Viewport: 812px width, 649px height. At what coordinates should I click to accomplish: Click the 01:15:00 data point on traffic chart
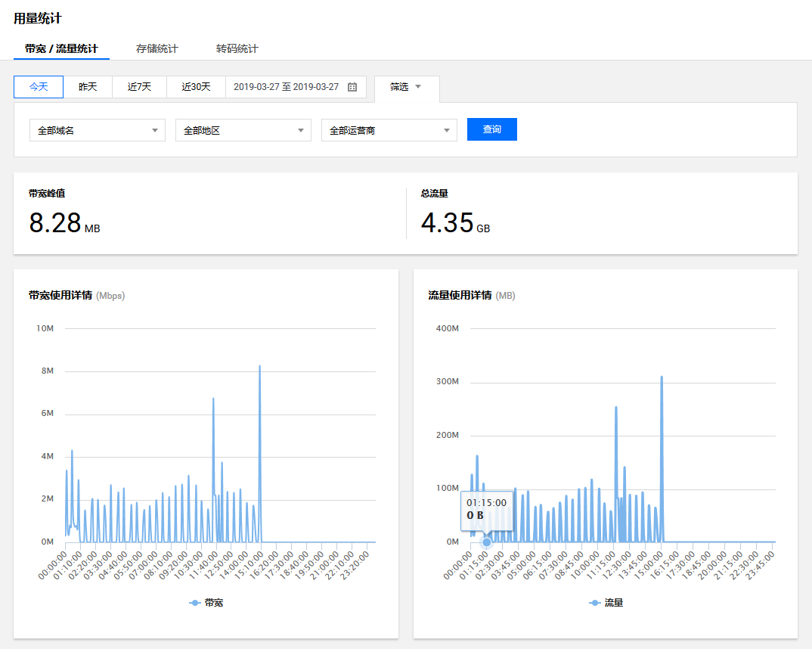[486, 542]
